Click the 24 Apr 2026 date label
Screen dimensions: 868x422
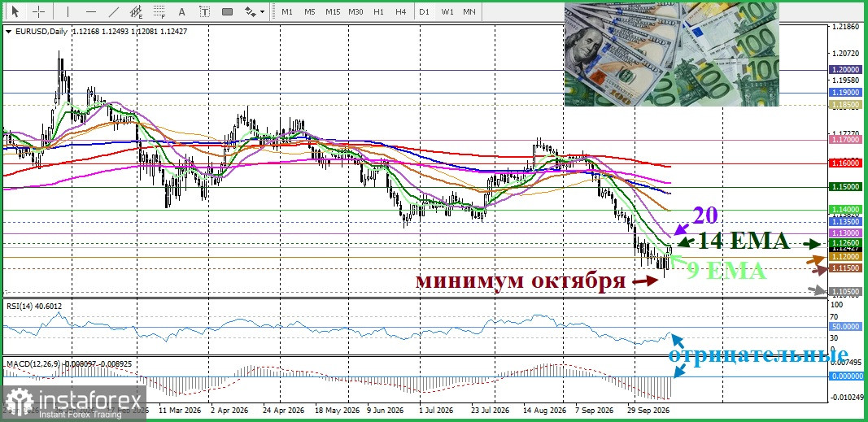283,411
